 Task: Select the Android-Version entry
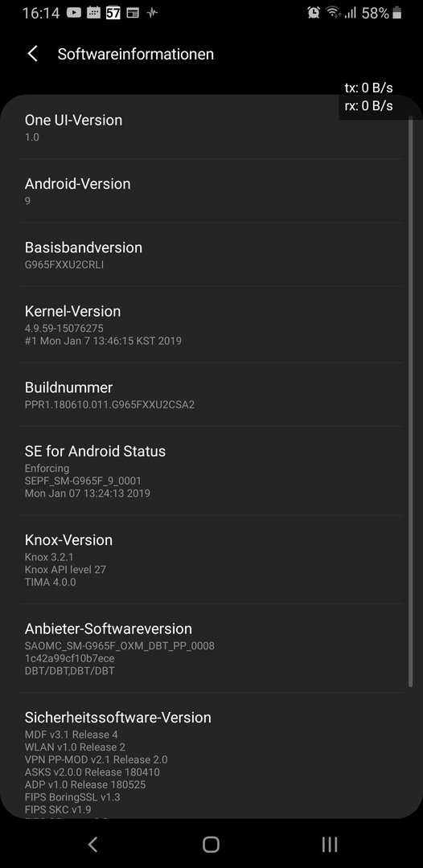(211, 191)
